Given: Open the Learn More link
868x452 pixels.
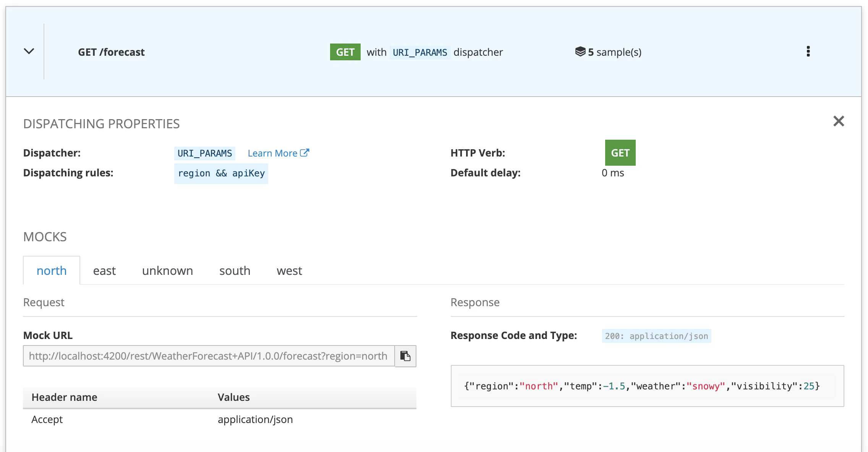Looking at the screenshot, I should (272, 153).
